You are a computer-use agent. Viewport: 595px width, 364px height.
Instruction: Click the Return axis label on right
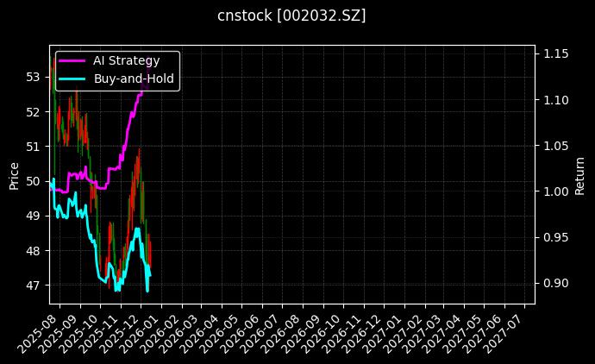tap(580, 174)
